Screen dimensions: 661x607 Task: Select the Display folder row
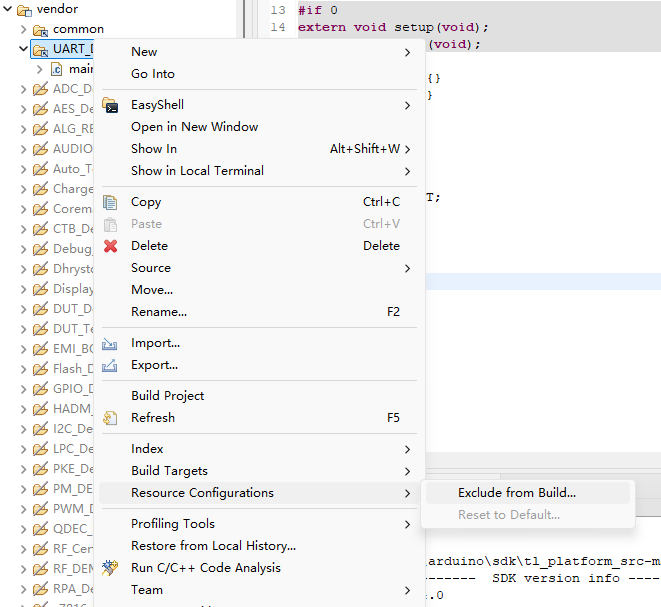[x=63, y=289]
